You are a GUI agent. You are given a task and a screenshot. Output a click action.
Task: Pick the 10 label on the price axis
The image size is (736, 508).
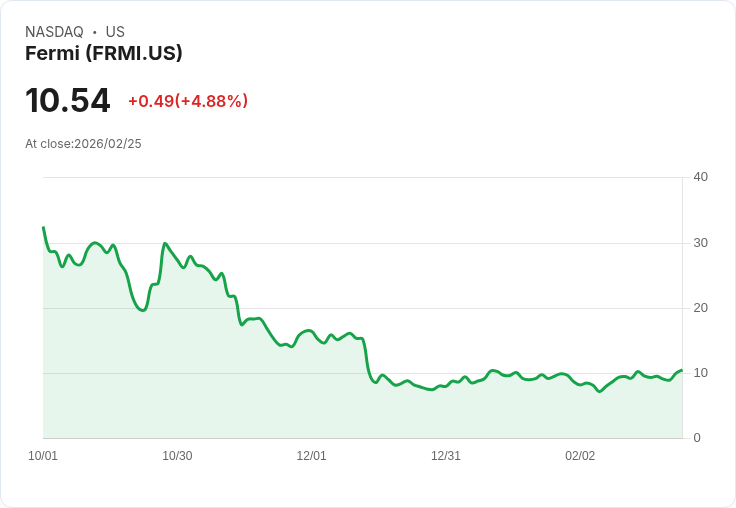point(700,373)
